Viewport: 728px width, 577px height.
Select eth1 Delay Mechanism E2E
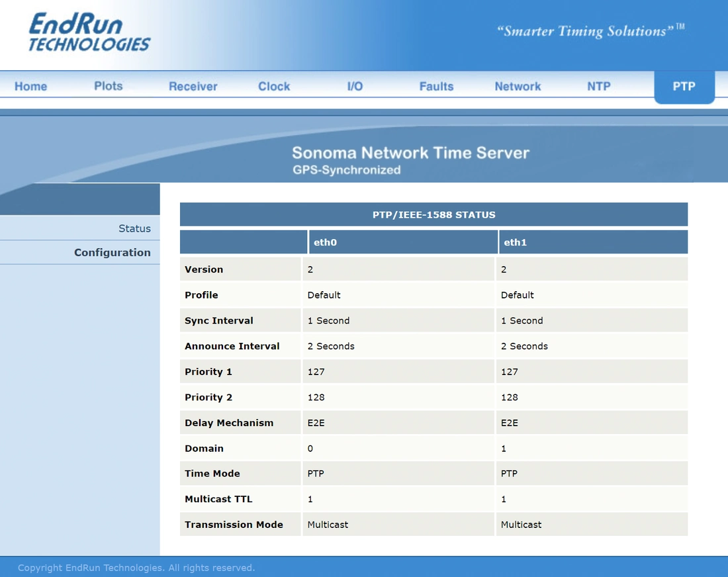(x=510, y=422)
